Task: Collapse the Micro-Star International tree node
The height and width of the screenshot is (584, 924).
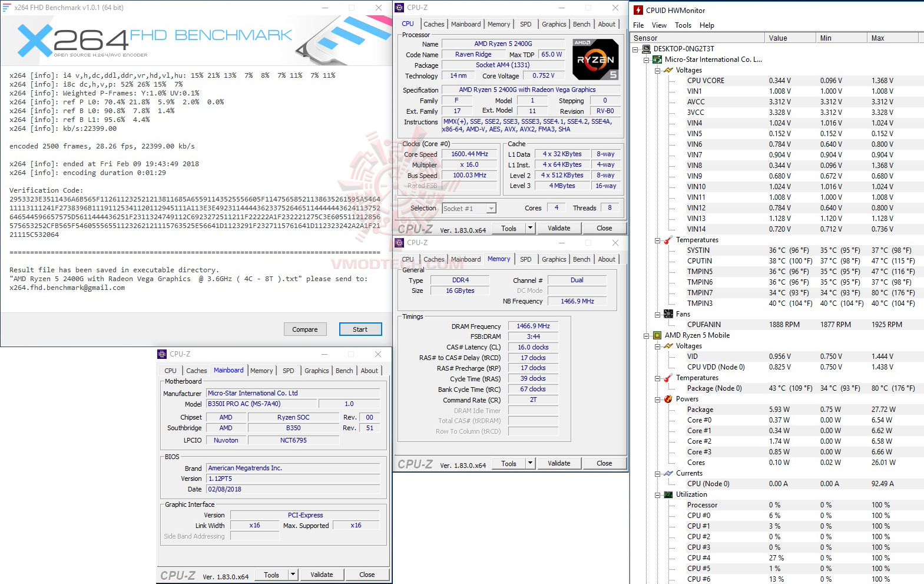Action: [647, 60]
